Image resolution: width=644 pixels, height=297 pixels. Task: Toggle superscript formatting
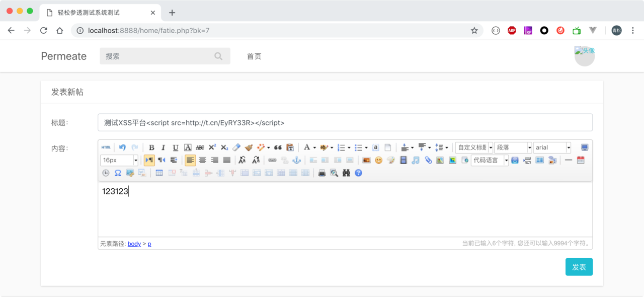pyautogui.click(x=212, y=147)
